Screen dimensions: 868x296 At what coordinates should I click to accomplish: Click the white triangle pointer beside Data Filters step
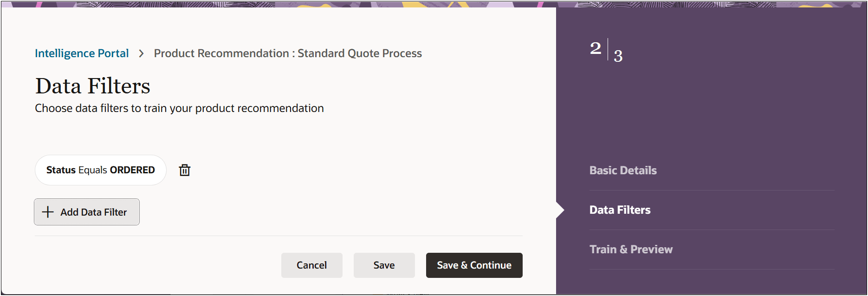pos(560,210)
